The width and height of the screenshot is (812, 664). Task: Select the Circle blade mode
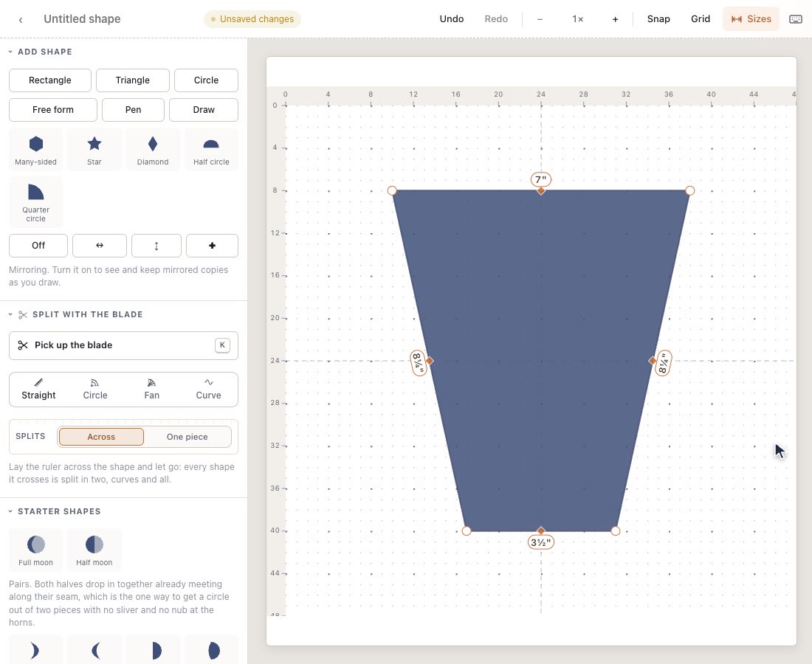point(95,390)
